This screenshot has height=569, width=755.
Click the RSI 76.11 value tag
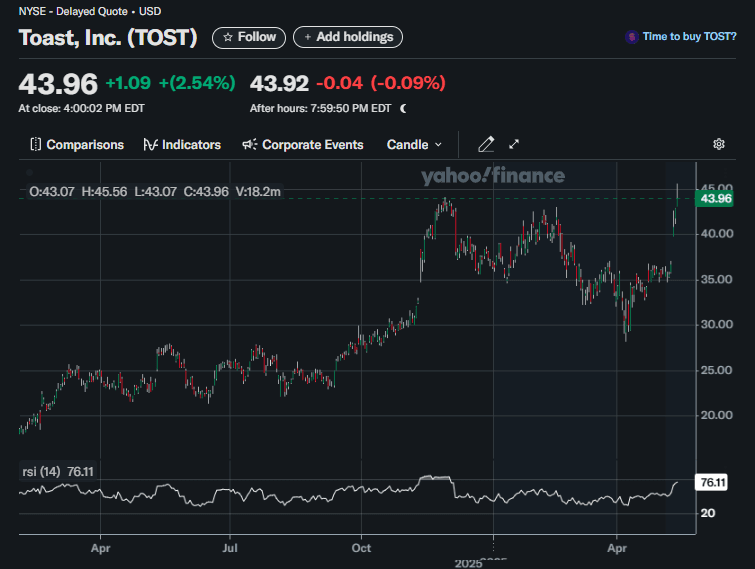(712, 482)
